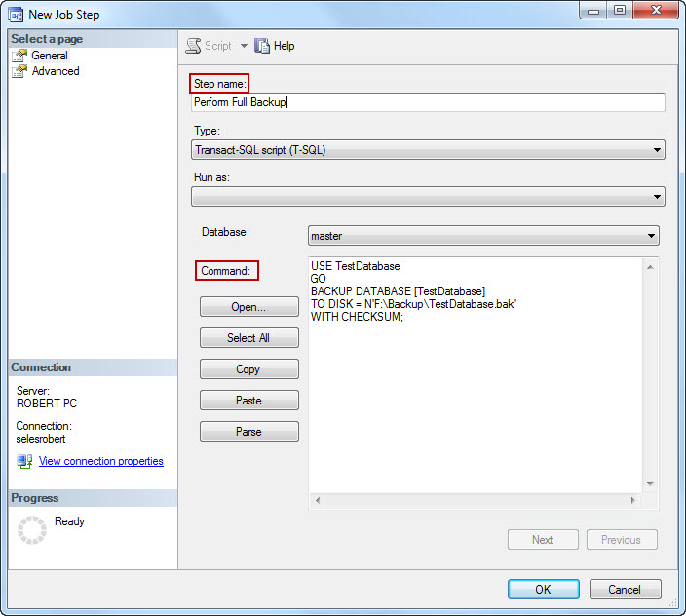Open the Script dropdown arrow
This screenshot has width=686, height=616.
[244, 46]
